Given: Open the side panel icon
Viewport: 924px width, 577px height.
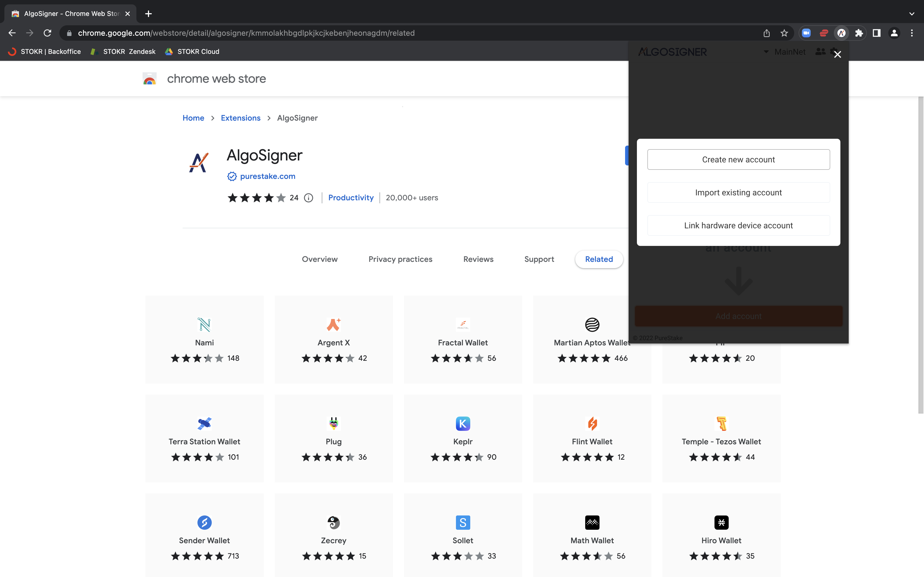Looking at the screenshot, I should pyautogui.click(x=877, y=33).
